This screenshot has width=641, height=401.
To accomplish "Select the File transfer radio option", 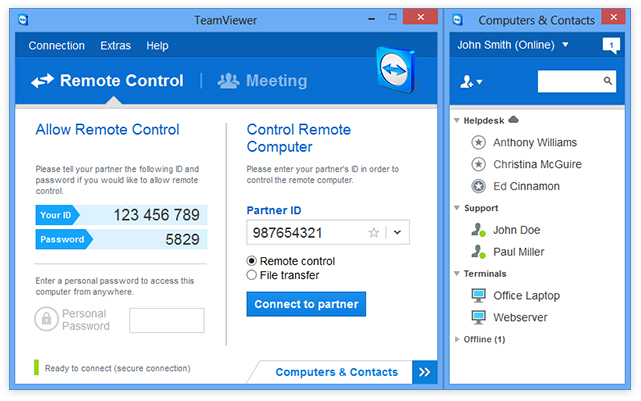I will tap(252, 275).
